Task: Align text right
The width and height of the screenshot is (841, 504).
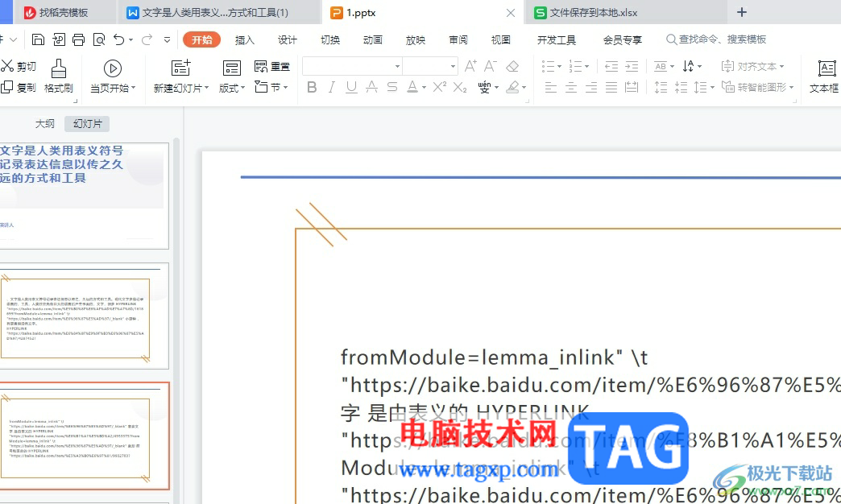Action: point(591,88)
